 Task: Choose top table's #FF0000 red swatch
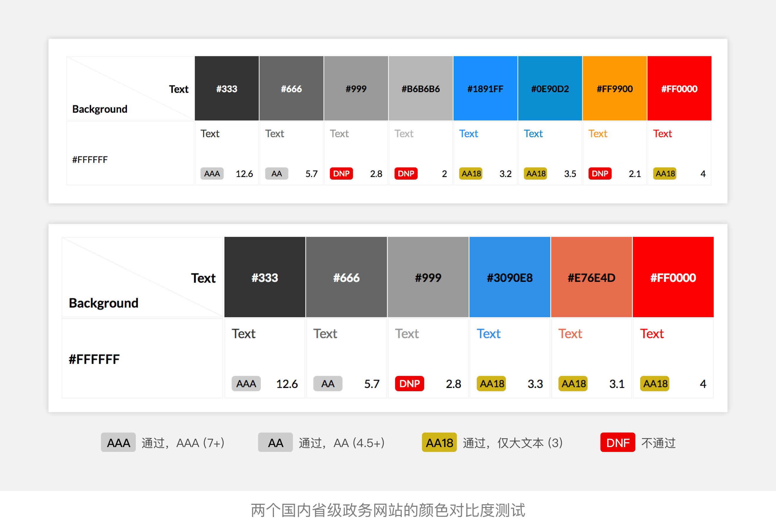click(679, 88)
